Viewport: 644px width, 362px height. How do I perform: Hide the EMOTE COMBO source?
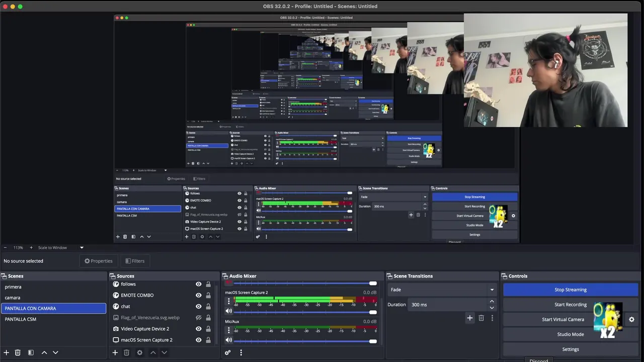click(199, 295)
